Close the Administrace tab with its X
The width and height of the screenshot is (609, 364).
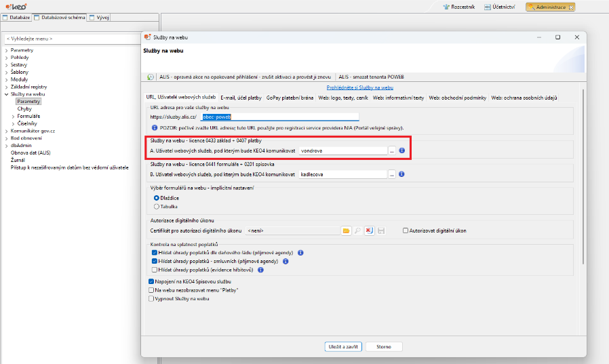571,7
